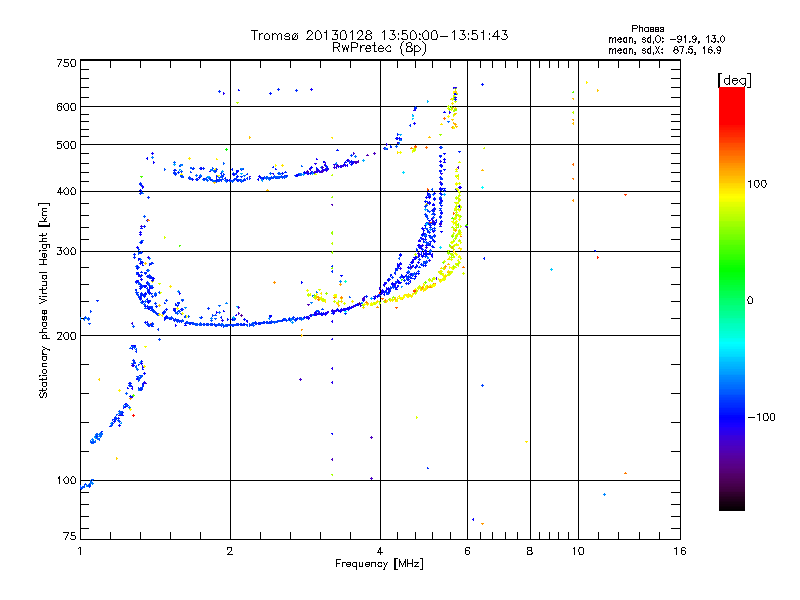Image resolution: width=800 pixels, height=600 pixels.
Task: Click the 'Stationary phase Virtual Height [km]' label
Action: (43, 300)
